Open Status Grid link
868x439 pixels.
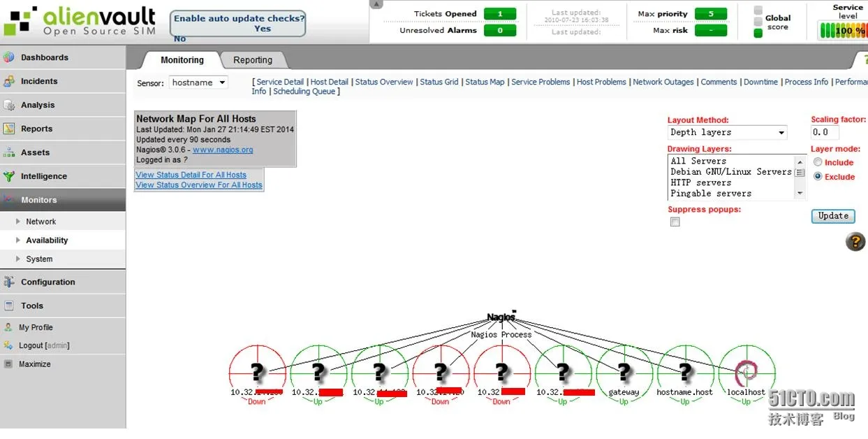pyautogui.click(x=439, y=82)
